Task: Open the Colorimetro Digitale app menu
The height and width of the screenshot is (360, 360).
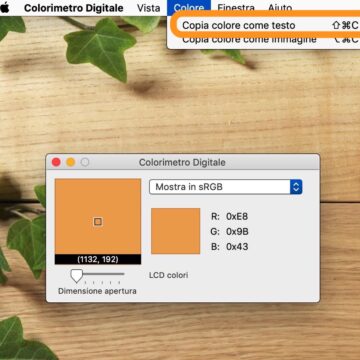Action: point(74,8)
